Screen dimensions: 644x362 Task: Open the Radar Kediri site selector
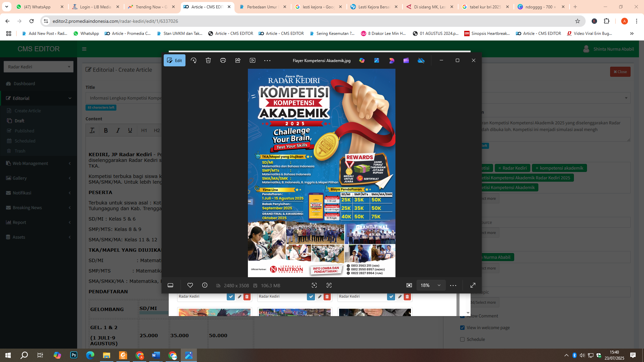click(39, 67)
